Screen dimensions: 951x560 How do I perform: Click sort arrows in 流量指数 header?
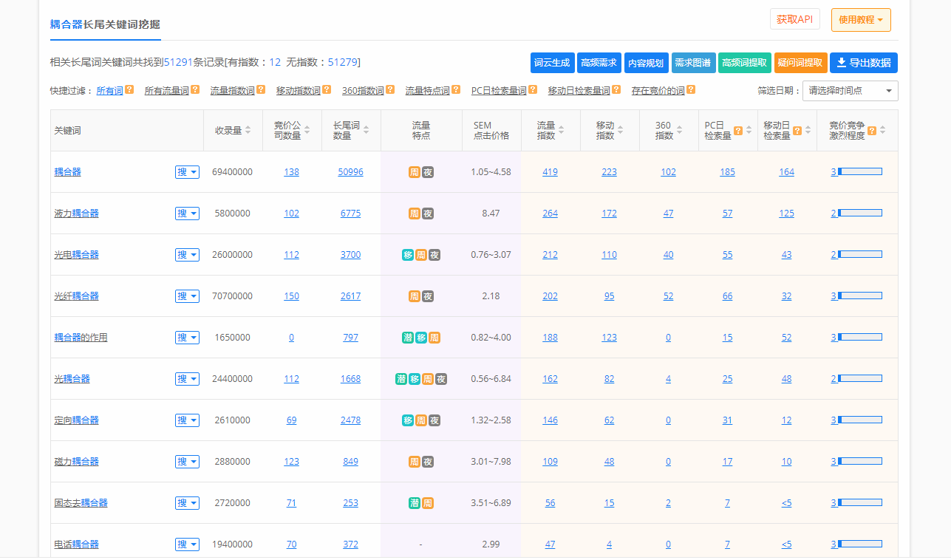(x=562, y=130)
